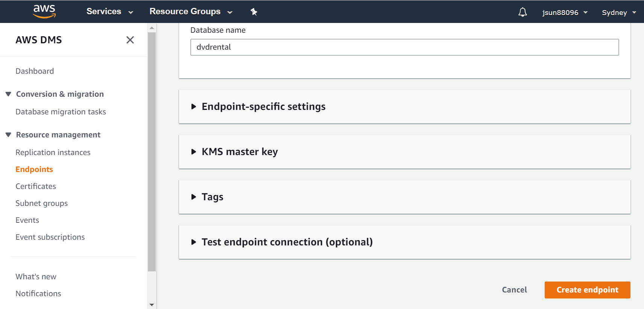The height and width of the screenshot is (309, 644).
Task: Click the Database name input field
Action: pos(404,47)
